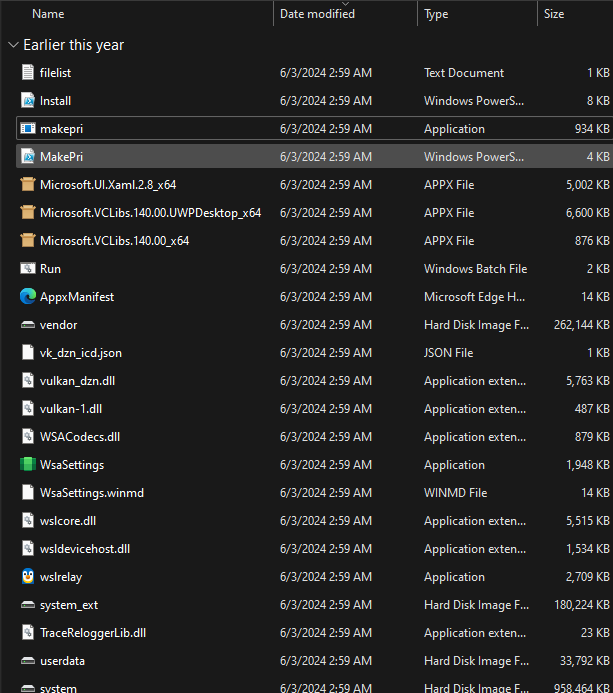Click the userdata disk image icon
The height and width of the screenshot is (693, 613).
pyautogui.click(x=27, y=661)
